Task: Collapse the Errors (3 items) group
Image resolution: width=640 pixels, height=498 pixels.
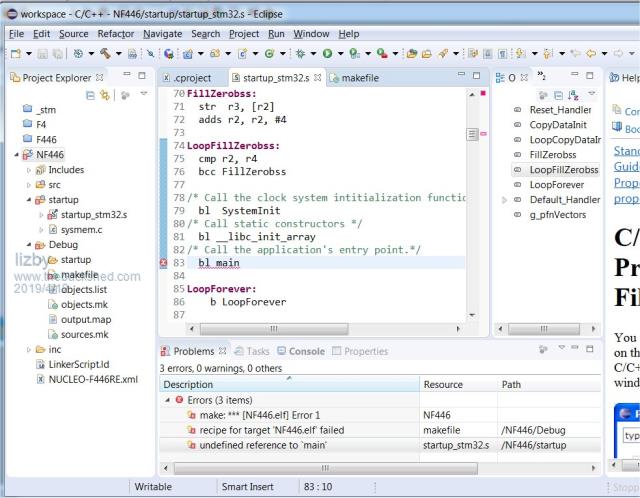Action: pos(167,400)
